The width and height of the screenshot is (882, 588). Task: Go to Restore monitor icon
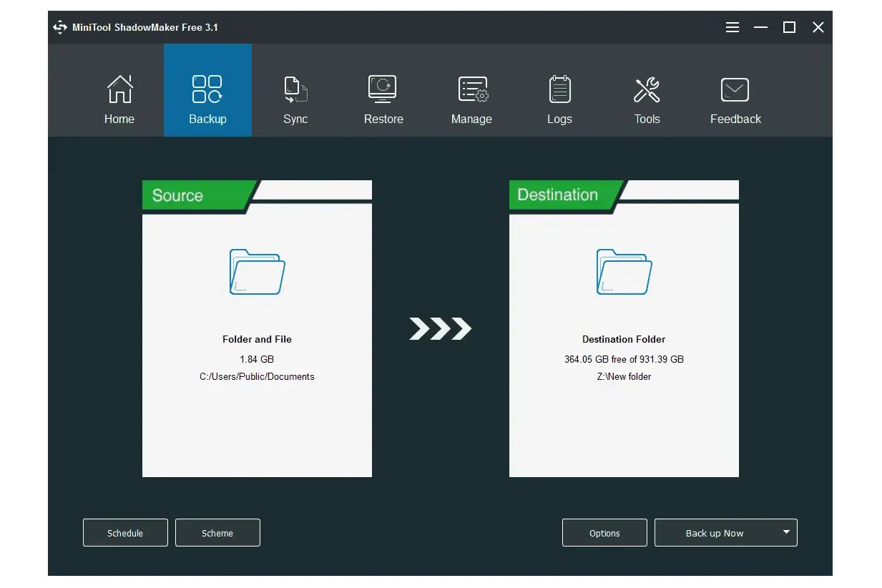click(383, 89)
